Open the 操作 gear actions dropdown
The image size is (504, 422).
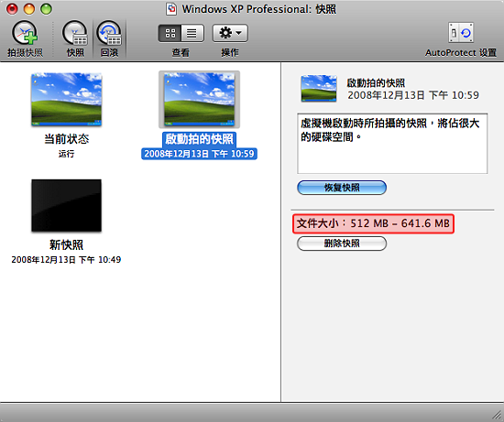(230, 33)
